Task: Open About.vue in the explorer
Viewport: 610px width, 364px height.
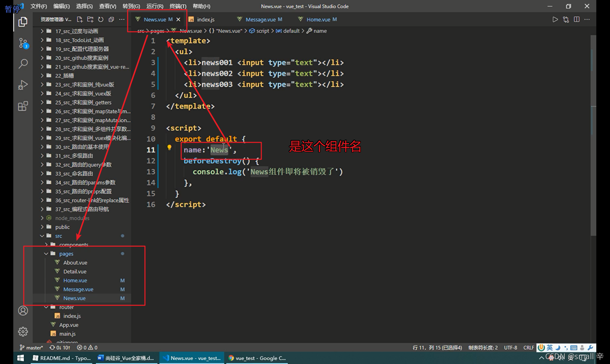Action: point(83,262)
